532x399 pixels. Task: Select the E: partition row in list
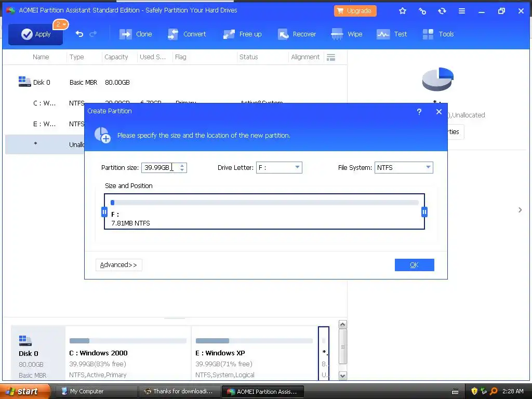pos(44,124)
